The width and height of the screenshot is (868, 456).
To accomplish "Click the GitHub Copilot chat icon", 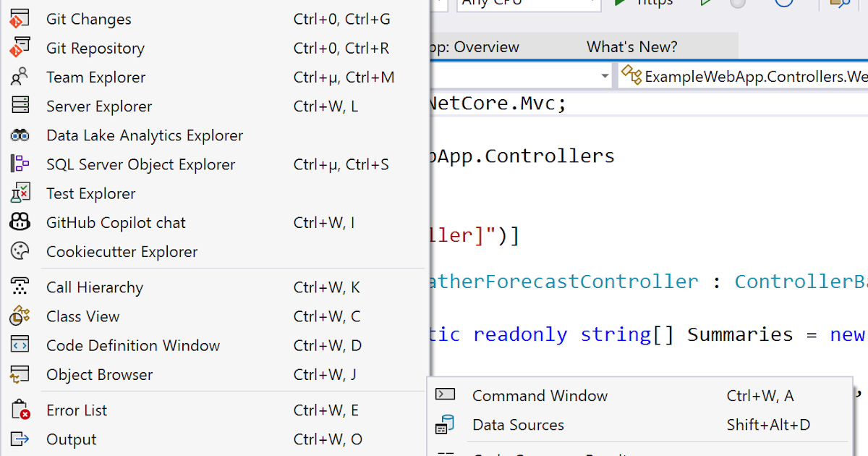I will click(x=20, y=222).
